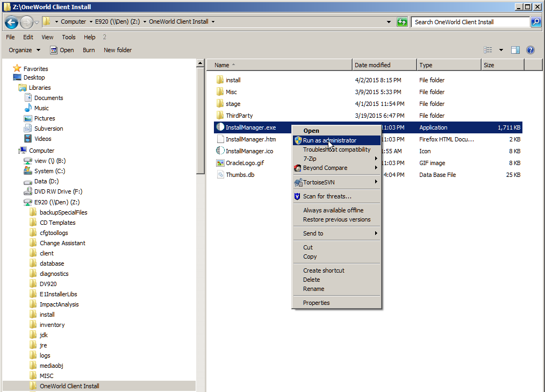Click the Run as administrator shield icon
545x392 pixels.
(298, 140)
